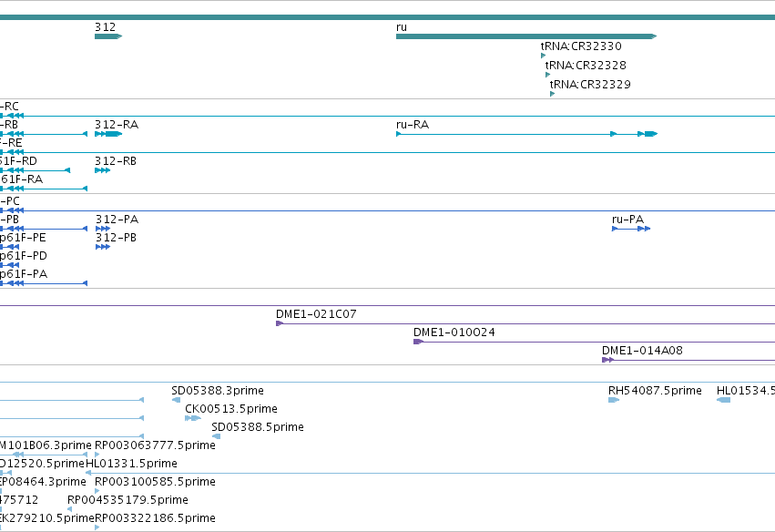The image size is (775, 532).
Task: Click the DME1-021C07 start arrow glyph
Action: coord(280,323)
